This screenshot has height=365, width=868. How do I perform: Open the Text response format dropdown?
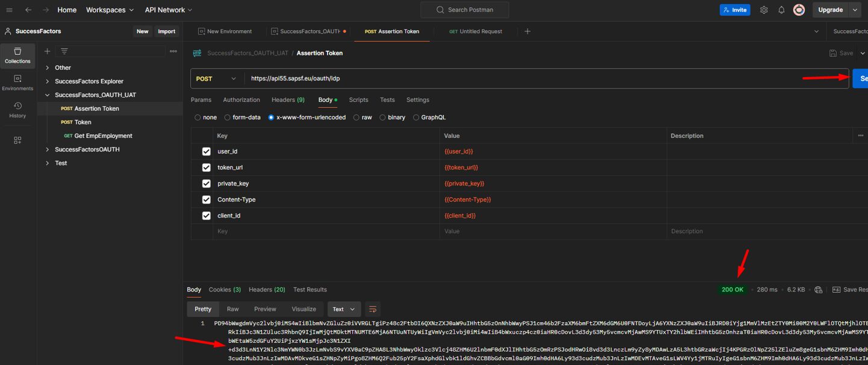[344, 309]
